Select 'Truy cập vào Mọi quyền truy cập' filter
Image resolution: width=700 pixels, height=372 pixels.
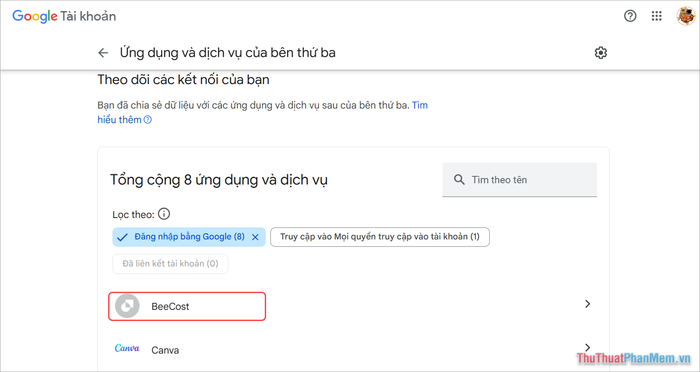(380, 237)
